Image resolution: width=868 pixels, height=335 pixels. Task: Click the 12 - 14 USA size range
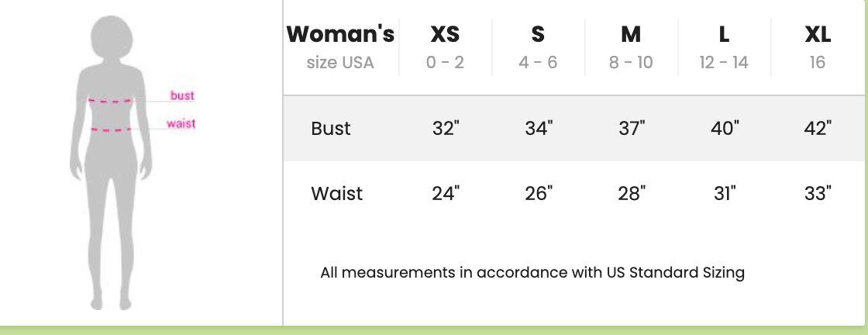(724, 63)
